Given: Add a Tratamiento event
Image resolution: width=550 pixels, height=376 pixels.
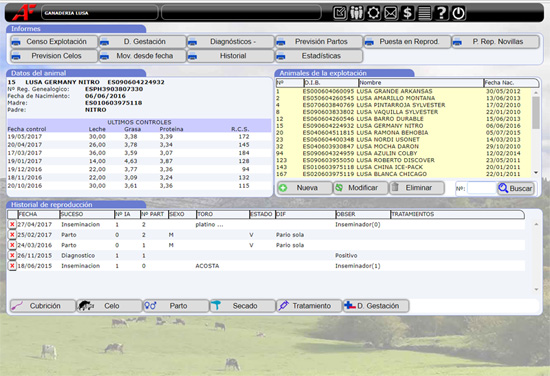Looking at the screenshot, I should point(309,306).
